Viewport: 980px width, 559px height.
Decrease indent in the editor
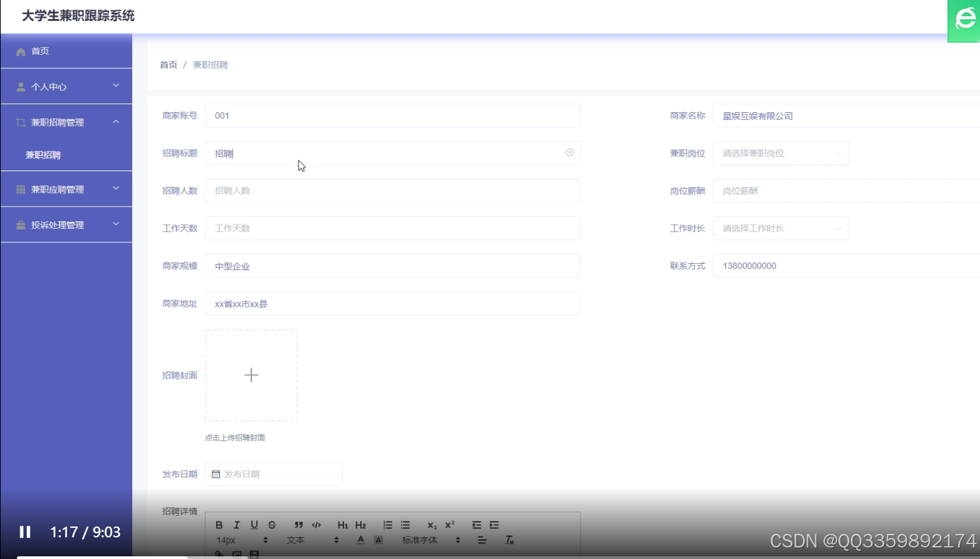click(x=477, y=525)
